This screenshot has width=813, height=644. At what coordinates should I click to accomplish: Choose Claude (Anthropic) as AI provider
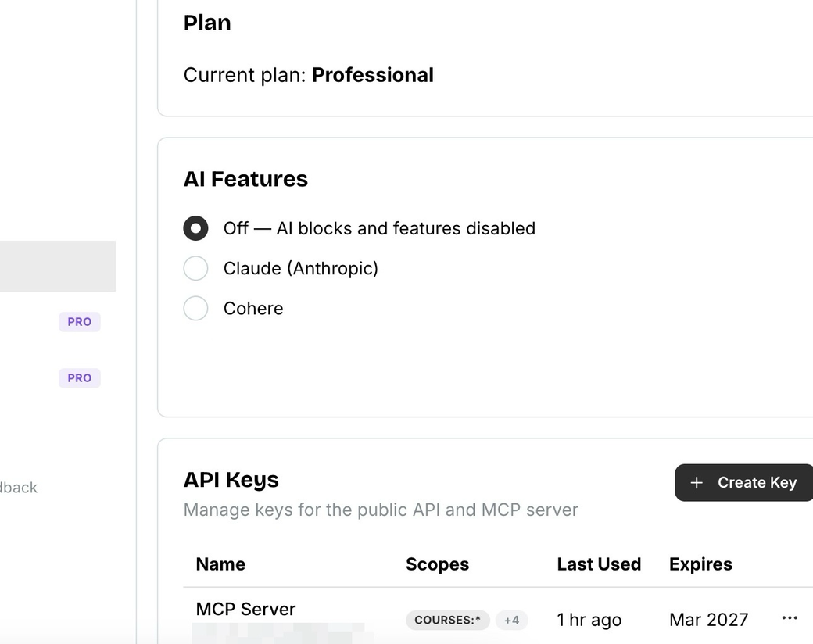[195, 268]
